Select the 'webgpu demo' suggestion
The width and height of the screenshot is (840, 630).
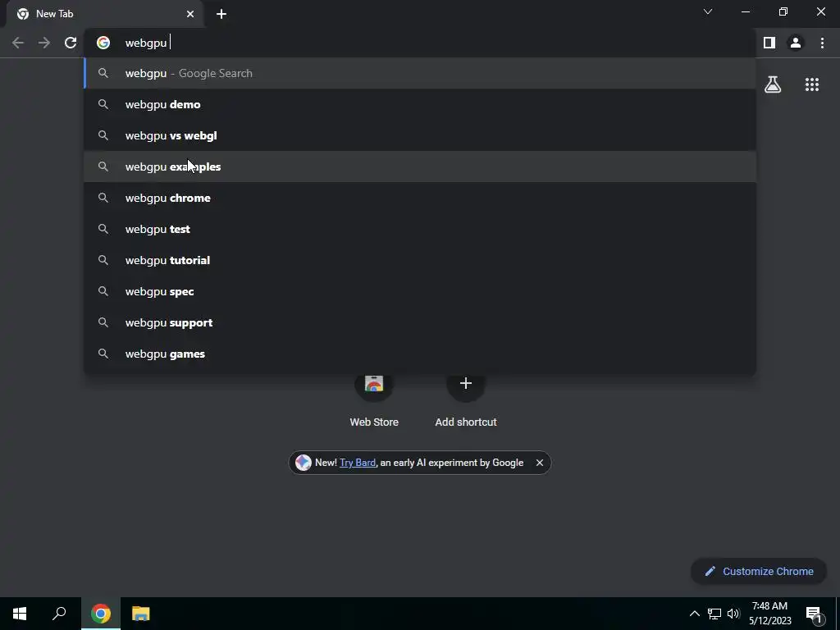420,104
